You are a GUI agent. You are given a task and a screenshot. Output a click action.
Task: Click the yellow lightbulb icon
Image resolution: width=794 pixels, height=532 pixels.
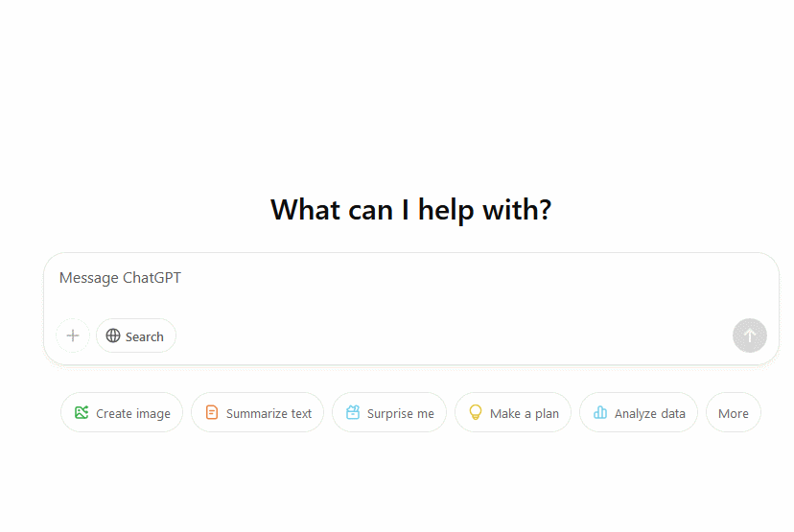click(x=475, y=412)
